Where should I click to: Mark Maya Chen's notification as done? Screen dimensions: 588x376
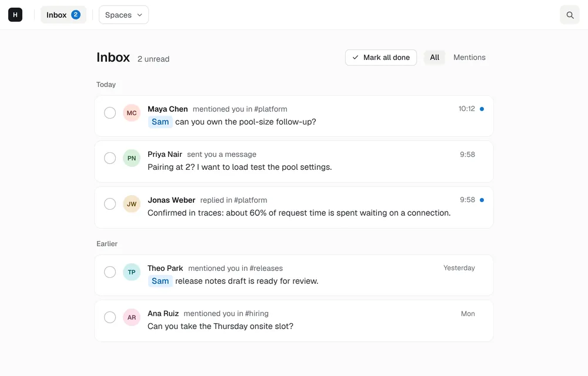click(x=110, y=113)
